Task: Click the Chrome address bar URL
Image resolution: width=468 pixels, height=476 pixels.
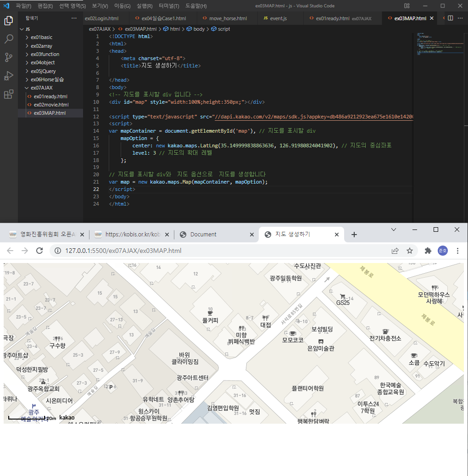Action: click(x=123, y=251)
